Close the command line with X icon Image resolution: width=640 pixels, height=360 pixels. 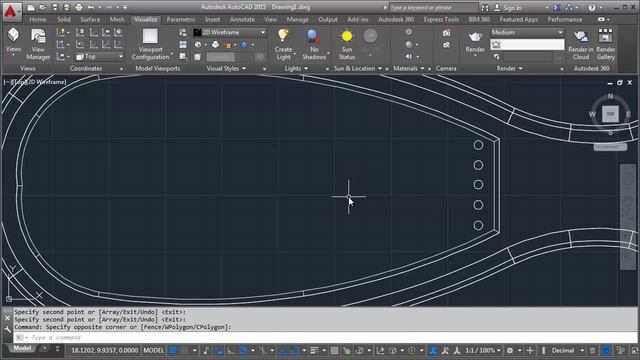click(7, 318)
